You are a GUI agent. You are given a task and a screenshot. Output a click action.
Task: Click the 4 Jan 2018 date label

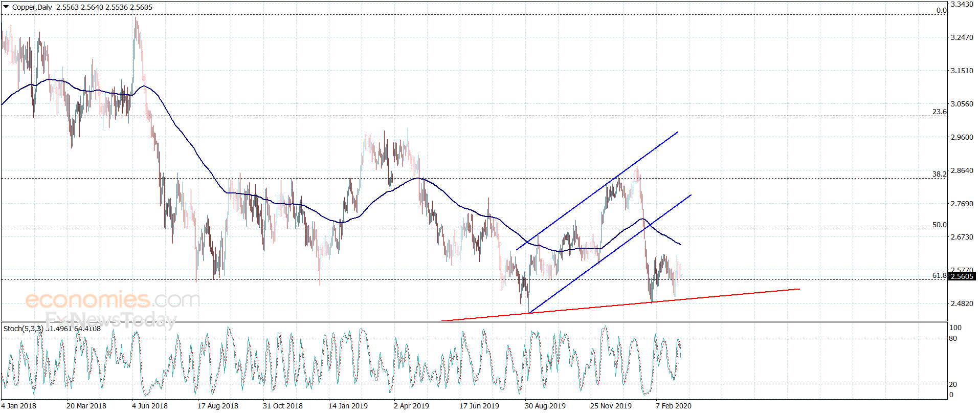coord(19,406)
